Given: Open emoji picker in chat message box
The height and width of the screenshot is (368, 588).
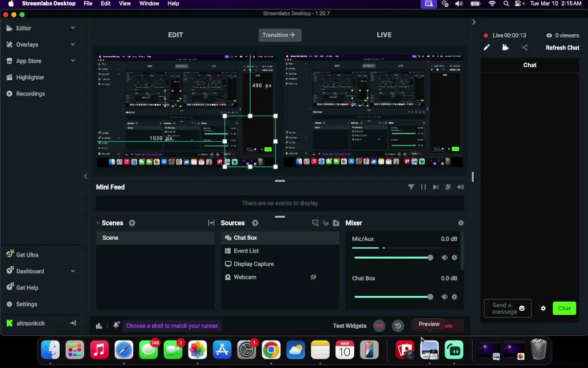Looking at the screenshot, I should [522, 308].
